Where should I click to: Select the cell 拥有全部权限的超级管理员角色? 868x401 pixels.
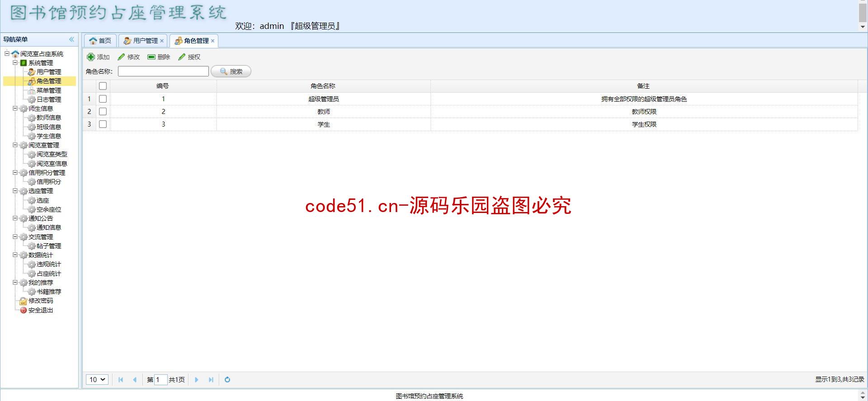tap(644, 99)
